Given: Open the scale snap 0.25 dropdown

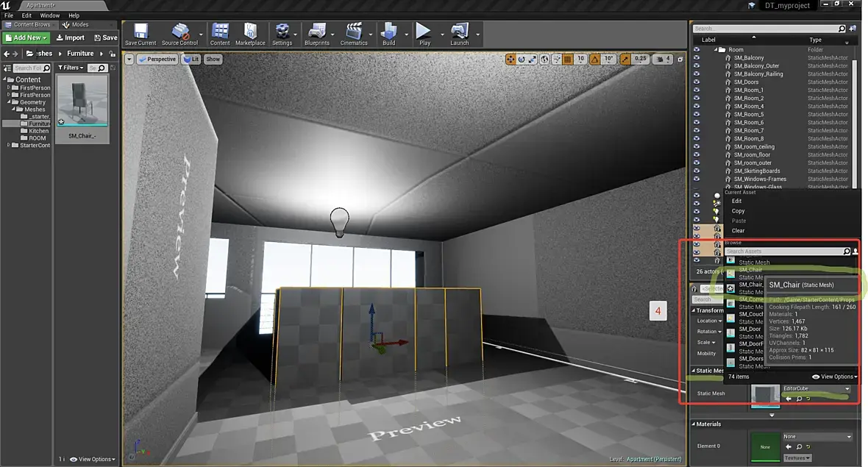Looking at the screenshot, I should click(x=640, y=59).
